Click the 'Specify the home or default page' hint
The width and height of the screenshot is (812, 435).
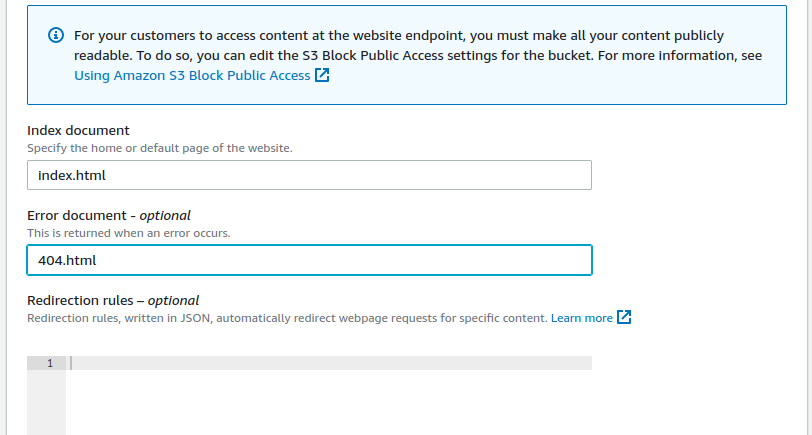[x=160, y=148]
